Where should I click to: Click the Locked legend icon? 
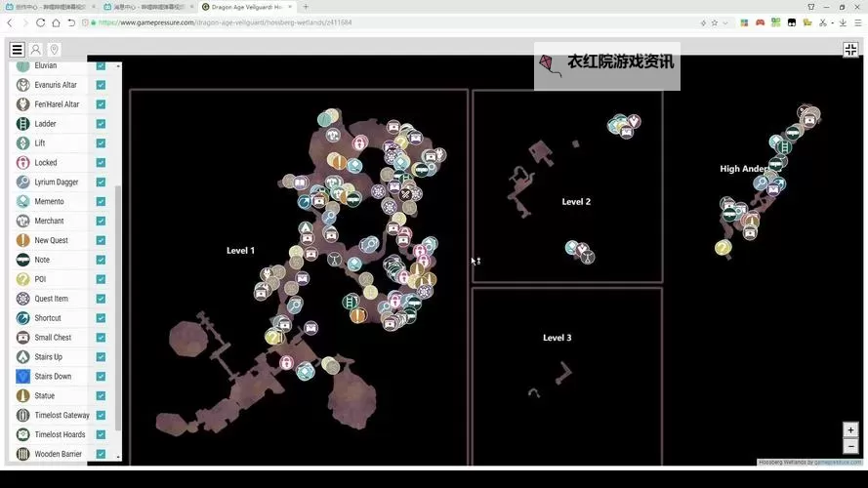coord(22,163)
